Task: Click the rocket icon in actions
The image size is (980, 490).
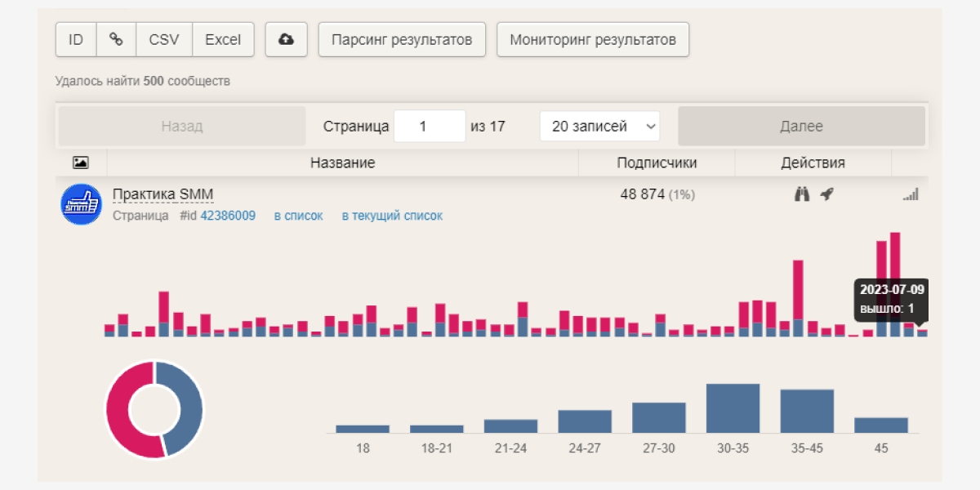Action: coord(826,194)
